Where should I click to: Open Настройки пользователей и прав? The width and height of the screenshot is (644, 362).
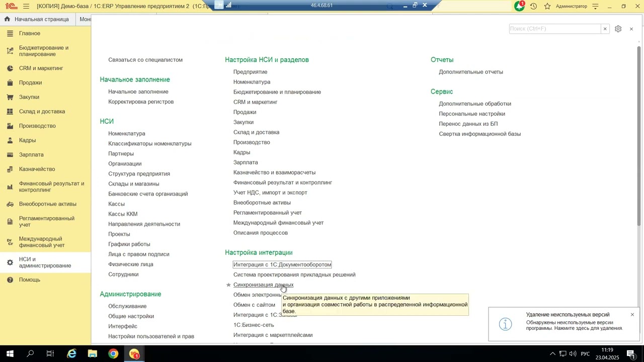coord(151,336)
